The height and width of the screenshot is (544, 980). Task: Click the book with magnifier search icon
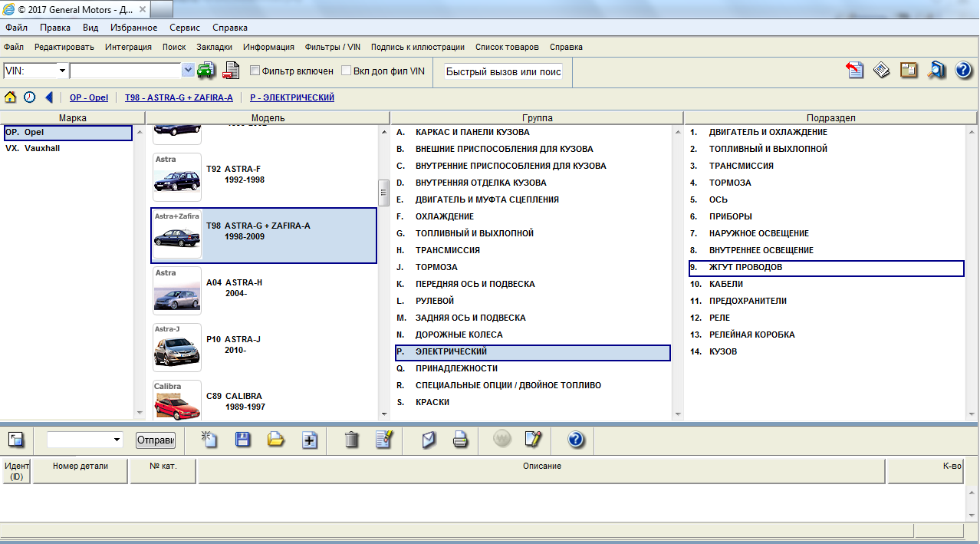(936, 70)
